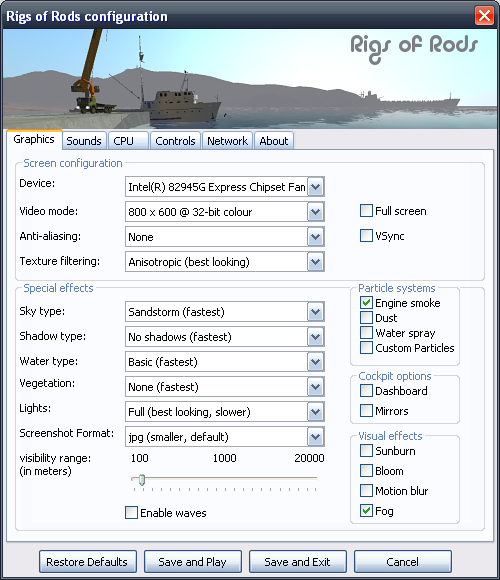Image resolution: width=500 pixels, height=580 pixels.
Task: Enable the Mirrors cockpit option
Action: [x=366, y=411]
